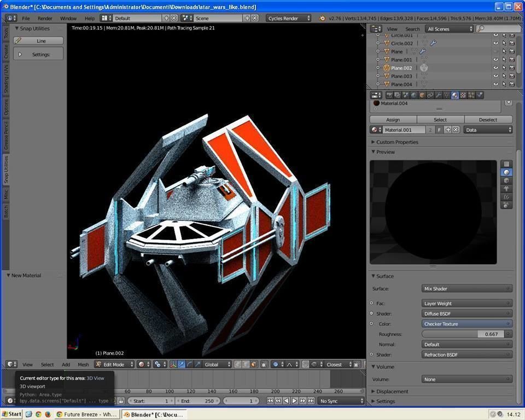Click the Blender logo in info header

[322, 19]
